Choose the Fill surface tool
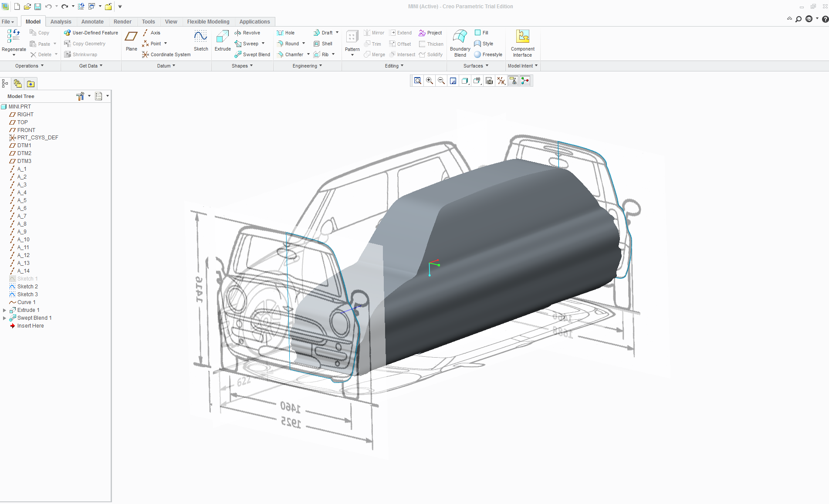The height and width of the screenshot is (504, 829). pyautogui.click(x=481, y=33)
